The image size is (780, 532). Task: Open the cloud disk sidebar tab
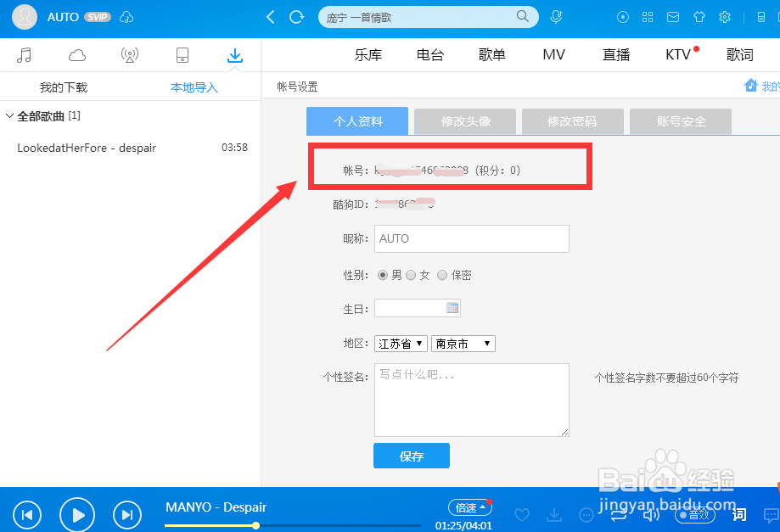pos(77,55)
